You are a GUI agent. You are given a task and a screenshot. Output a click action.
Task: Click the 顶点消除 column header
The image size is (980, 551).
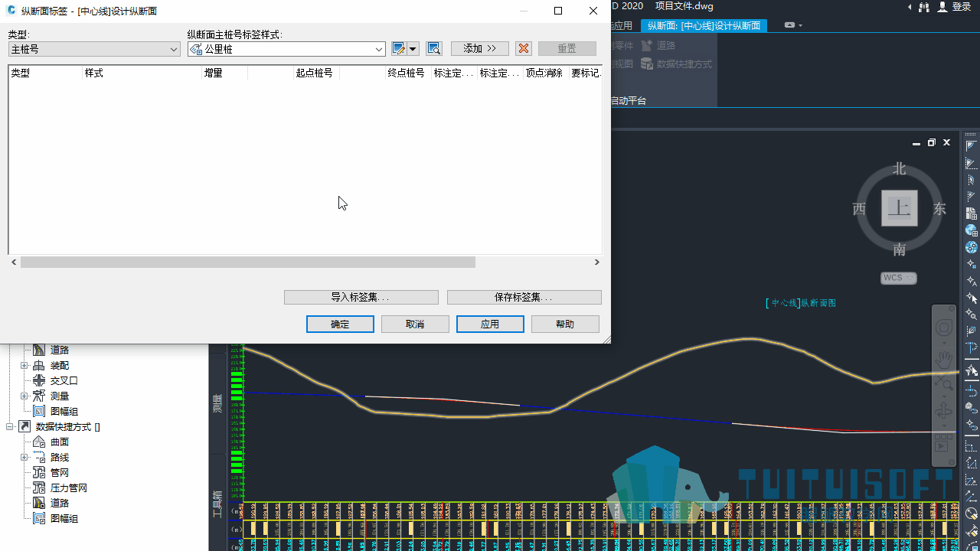[x=544, y=73]
